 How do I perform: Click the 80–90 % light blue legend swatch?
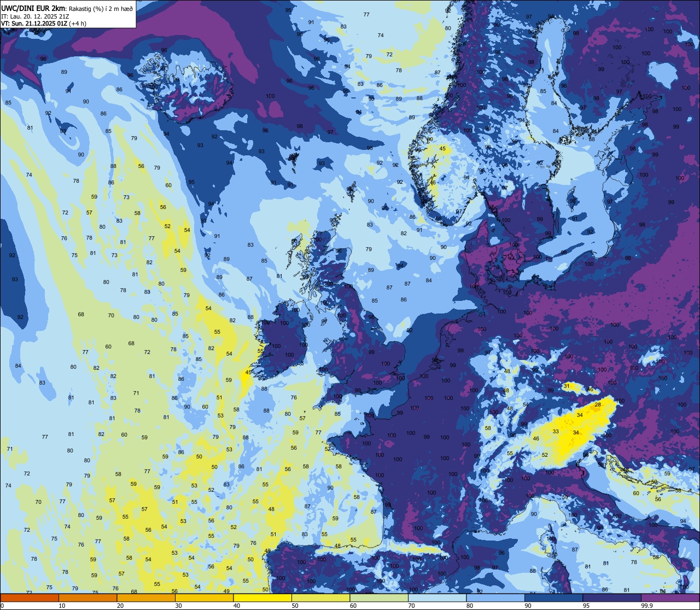(495, 597)
